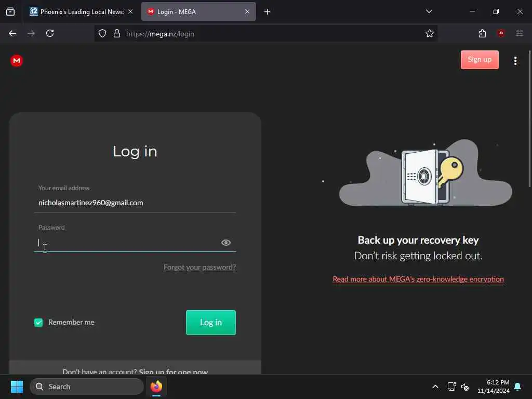The width and height of the screenshot is (532, 399).
Task: Click the Your email address label
Action: (x=64, y=188)
